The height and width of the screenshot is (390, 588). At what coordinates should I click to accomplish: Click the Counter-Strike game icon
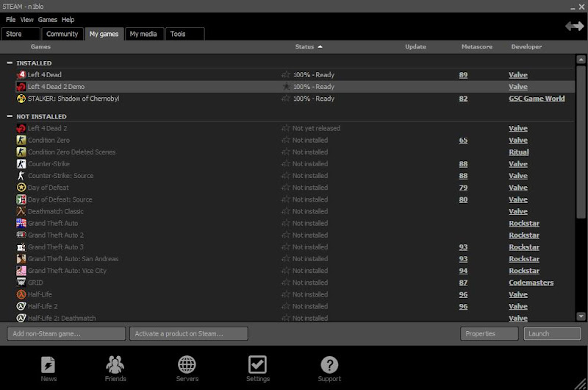point(21,164)
